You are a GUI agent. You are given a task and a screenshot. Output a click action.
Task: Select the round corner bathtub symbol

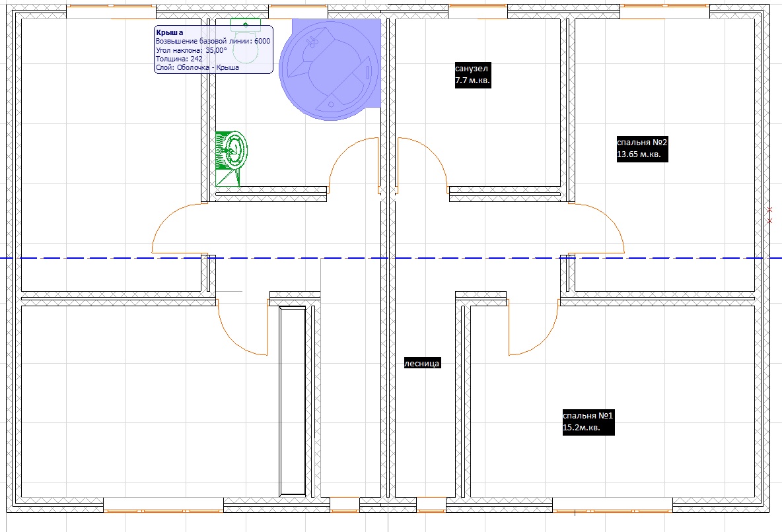[329, 70]
